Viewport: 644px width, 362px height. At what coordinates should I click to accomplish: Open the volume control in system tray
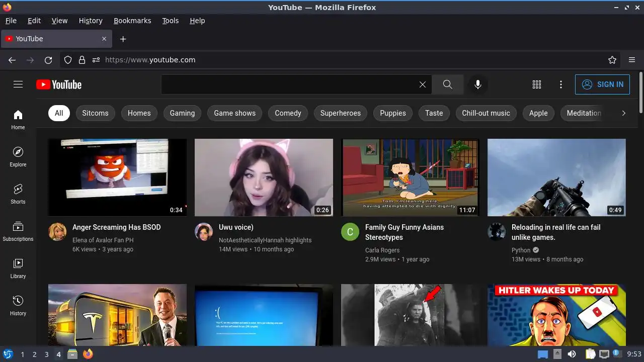click(572, 354)
